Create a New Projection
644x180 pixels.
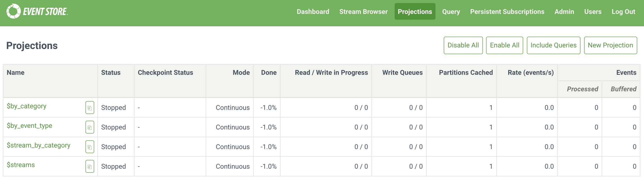pyautogui.click(x=611, y=45)
